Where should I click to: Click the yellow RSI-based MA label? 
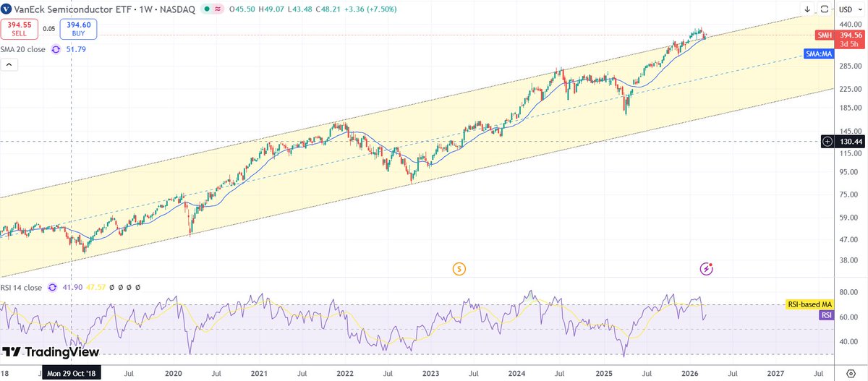[809, 305]
